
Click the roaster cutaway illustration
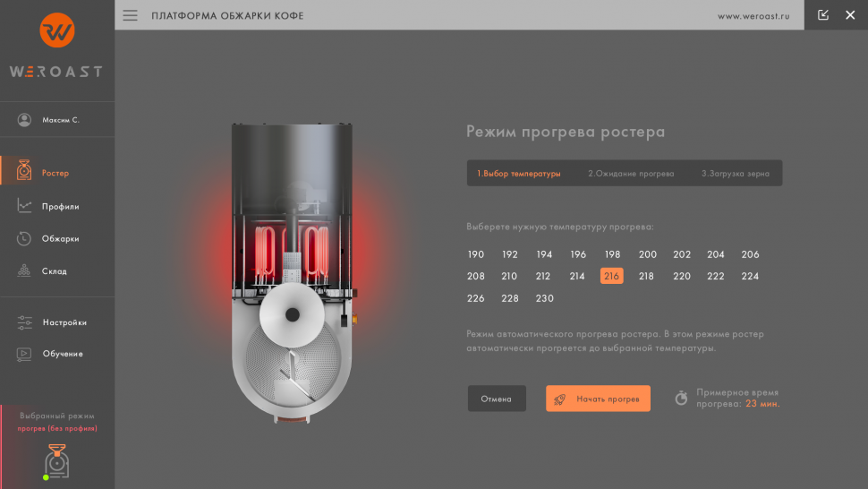click(x=293, y=273)
